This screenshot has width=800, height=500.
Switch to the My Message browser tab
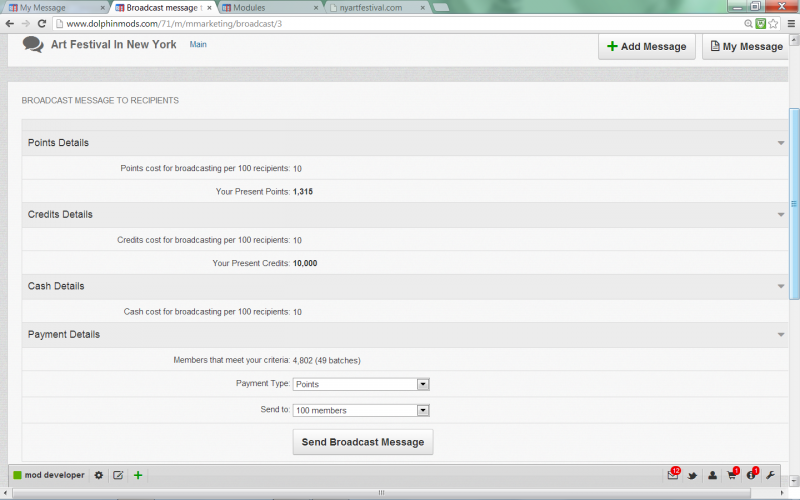[57, 8]
